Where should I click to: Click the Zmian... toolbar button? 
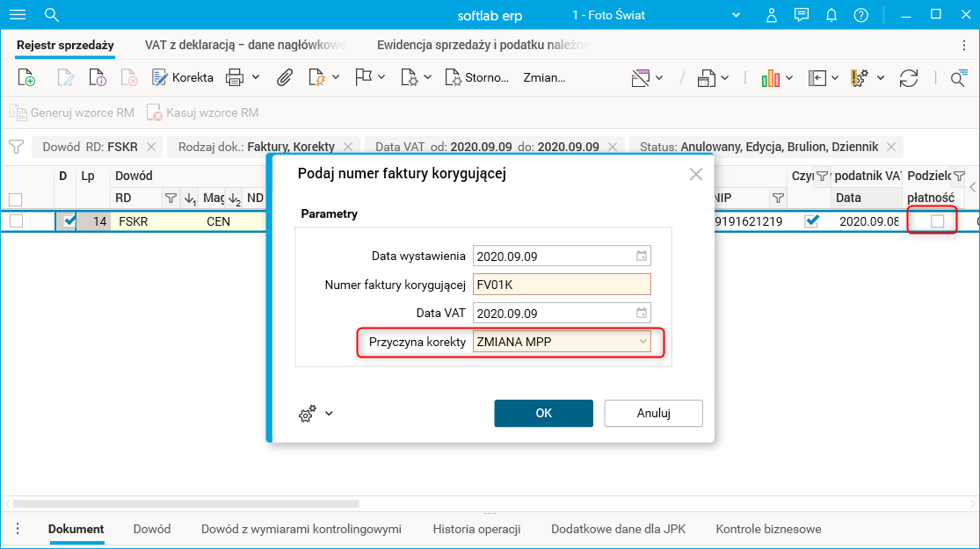pyautogui.click(x=544, y=77)
